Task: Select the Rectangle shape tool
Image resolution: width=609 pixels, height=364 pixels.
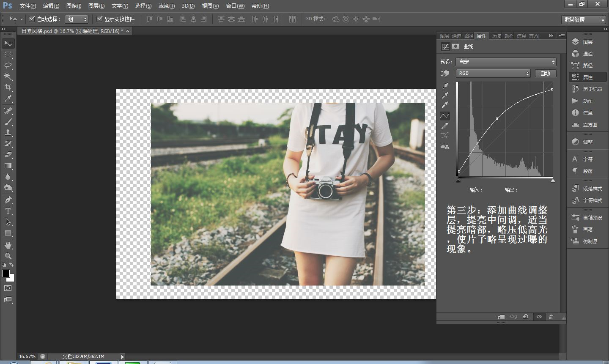Action: pyautogui.click(x=8, y=233)
